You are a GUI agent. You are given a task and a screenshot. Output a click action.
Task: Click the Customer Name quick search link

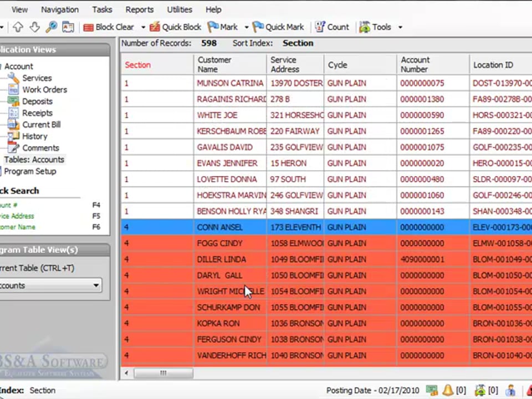18,227
